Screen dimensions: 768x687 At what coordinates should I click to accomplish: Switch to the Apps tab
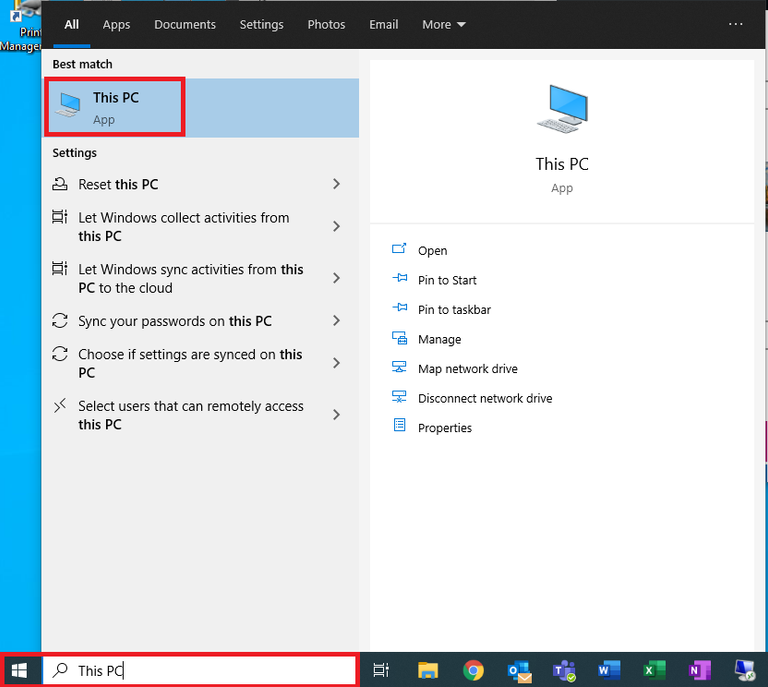(116, 24)
